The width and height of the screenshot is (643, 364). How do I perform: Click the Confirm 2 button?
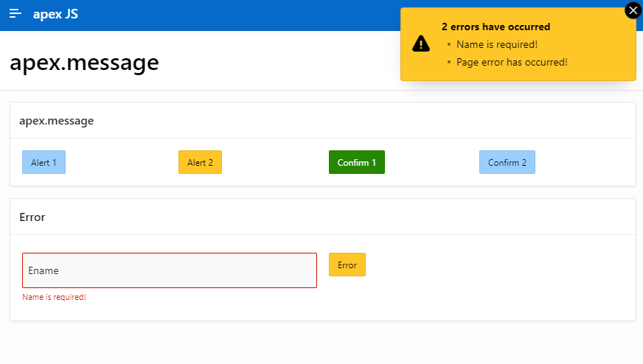click(x=507, y=162)
